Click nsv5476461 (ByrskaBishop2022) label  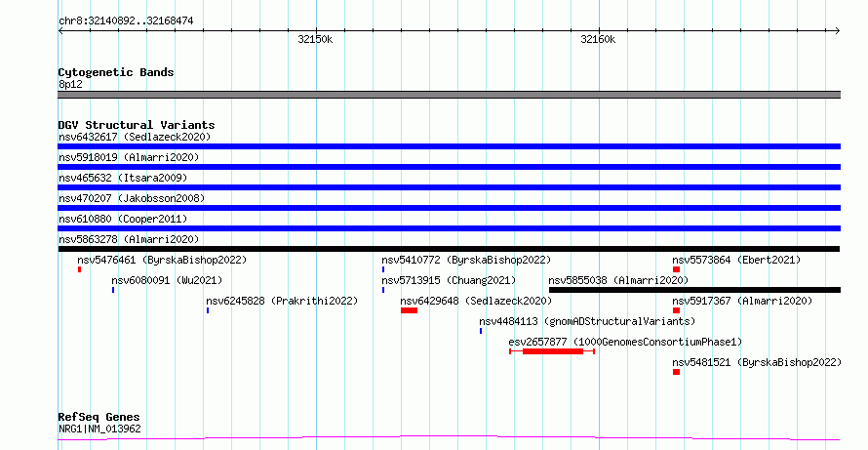pos(162,260)
